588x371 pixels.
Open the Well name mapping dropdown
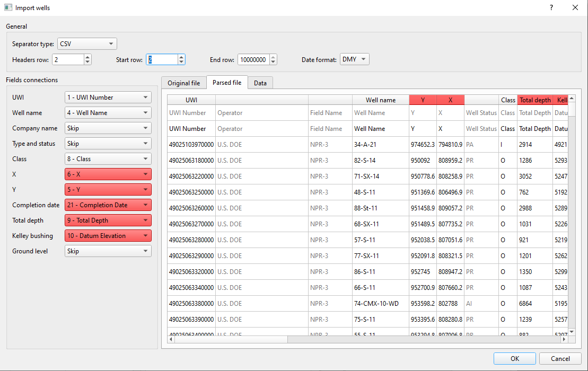click(108, 112)
